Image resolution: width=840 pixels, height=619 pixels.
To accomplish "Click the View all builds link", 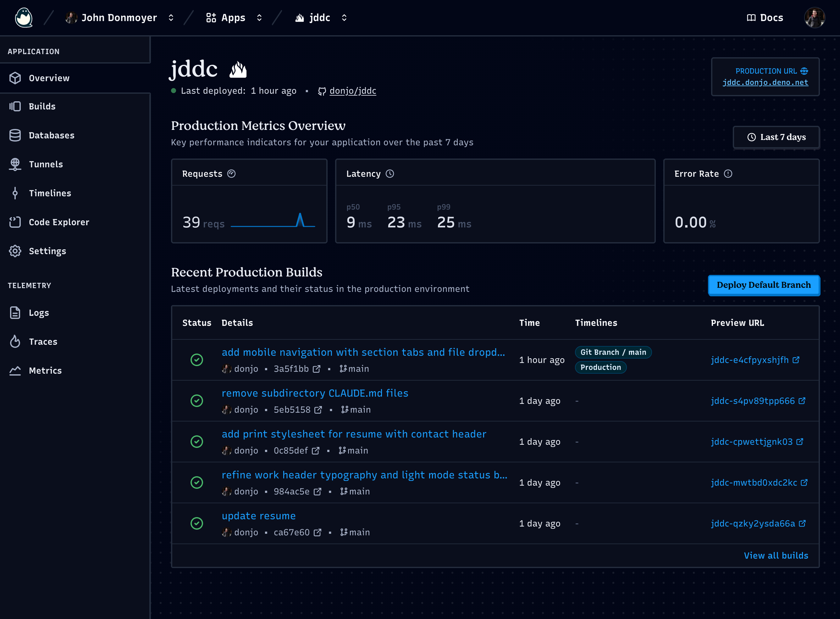I will pos(776,555).
